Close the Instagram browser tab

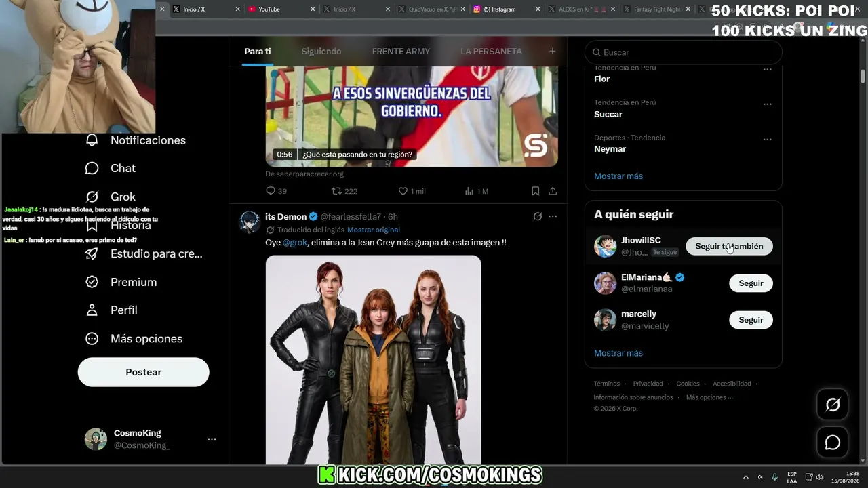click(538, 9)
